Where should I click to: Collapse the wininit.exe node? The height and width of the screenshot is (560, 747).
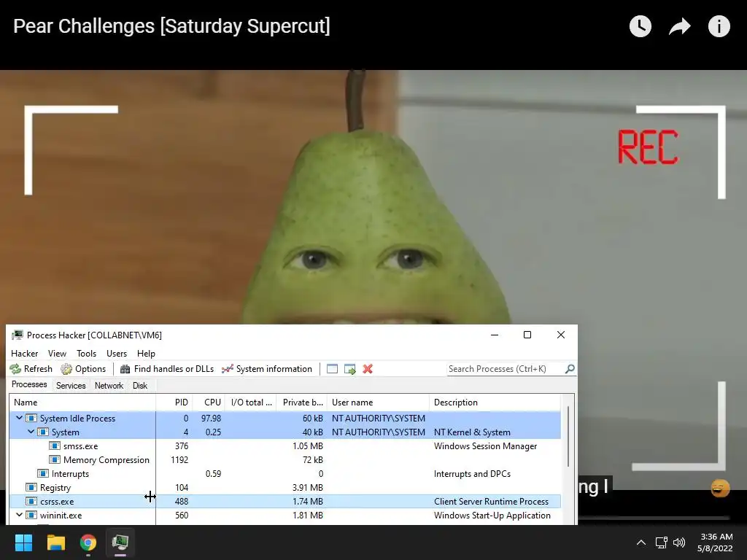19,515
